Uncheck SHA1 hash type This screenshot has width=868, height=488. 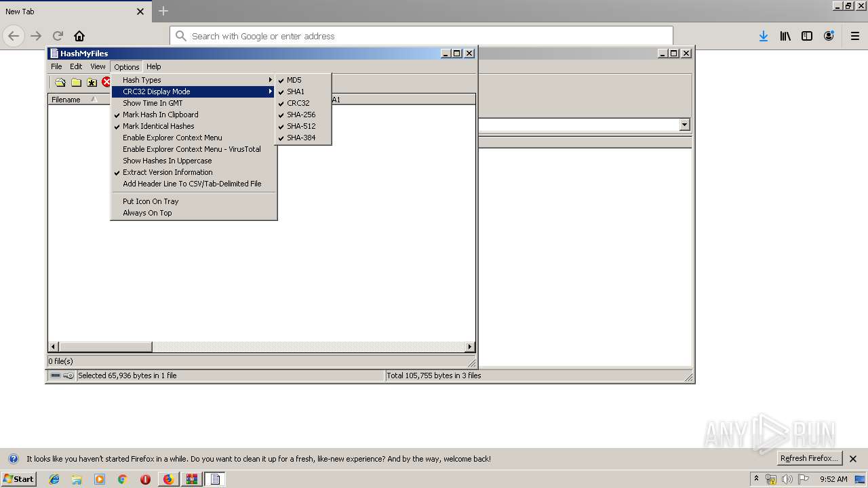pyautogui.click(x=303, y=91)
